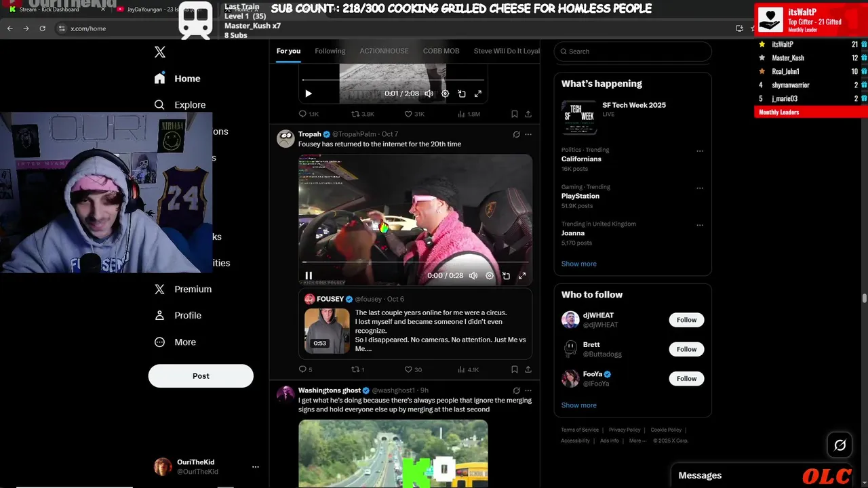The height and width of the screenshot is (488, 868).
Task: Enter fullscreen on top video
Action: pyautogui.click(x=478, y=94)
